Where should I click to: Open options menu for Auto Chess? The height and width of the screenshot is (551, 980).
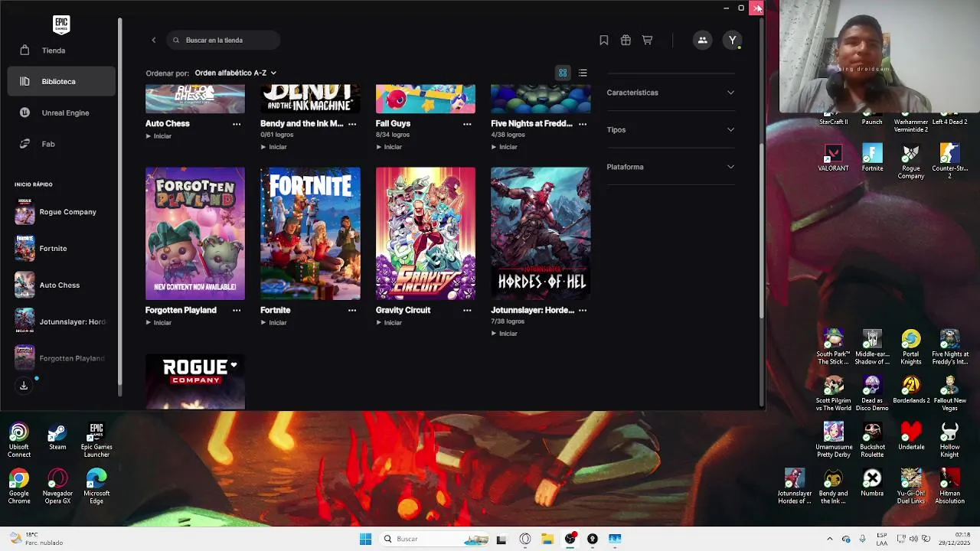click(x=237, y=124)
